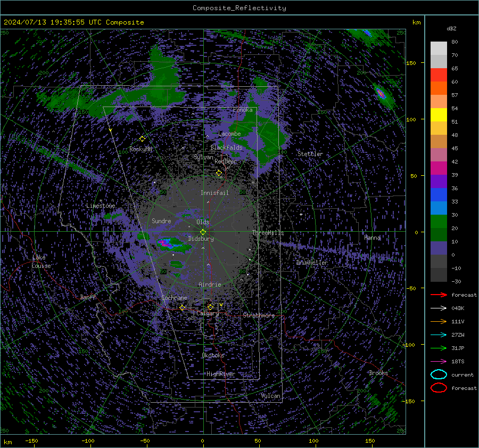Click the white 04DK arrow icon
The height and width of the screenshot is (448, 479).
[x=439, y=308]
